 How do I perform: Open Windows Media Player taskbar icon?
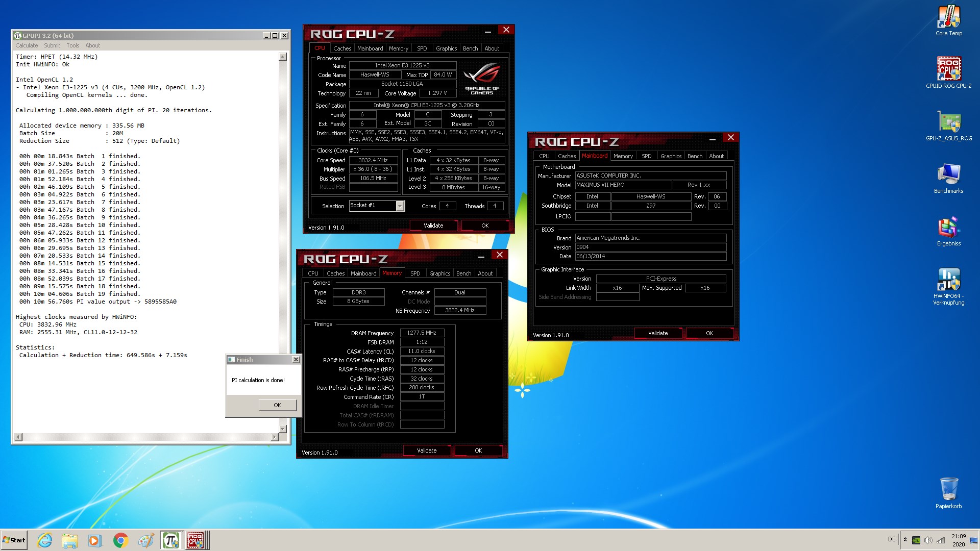click(95, 540)
